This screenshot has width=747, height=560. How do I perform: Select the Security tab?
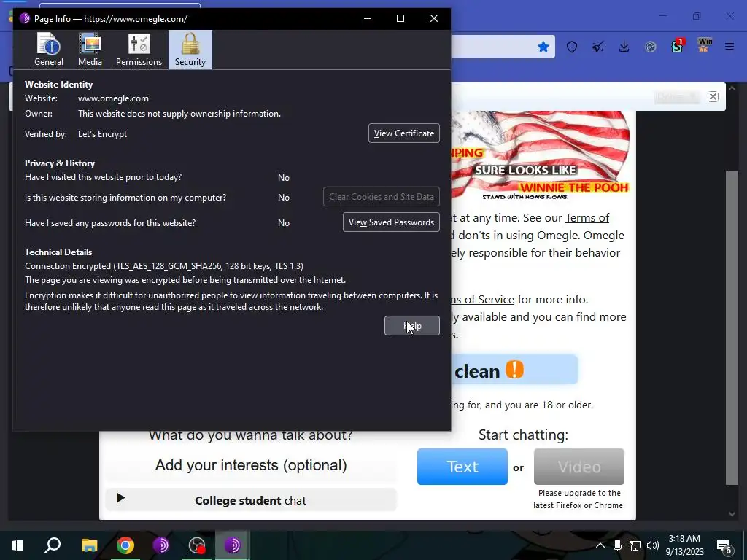click(x=190, y=50)
